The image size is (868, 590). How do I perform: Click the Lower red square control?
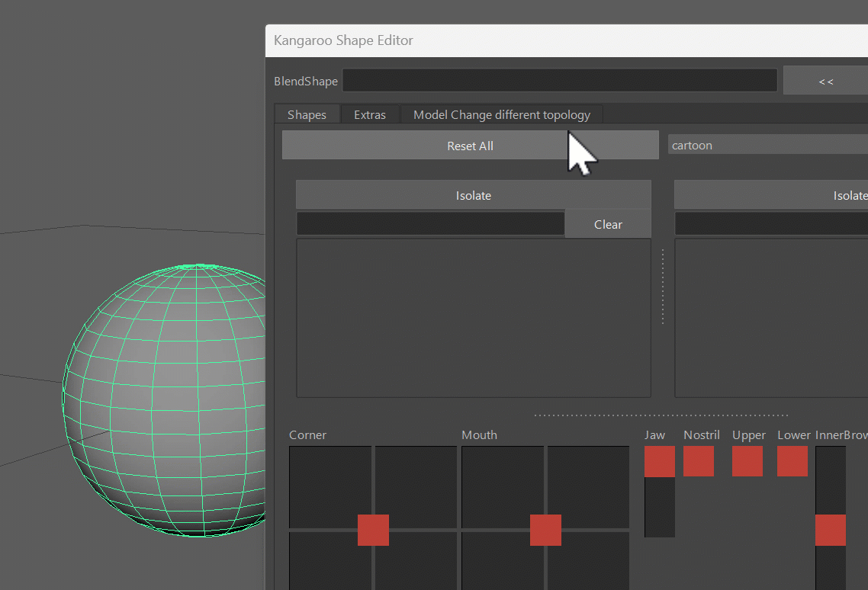coord(792,461)
